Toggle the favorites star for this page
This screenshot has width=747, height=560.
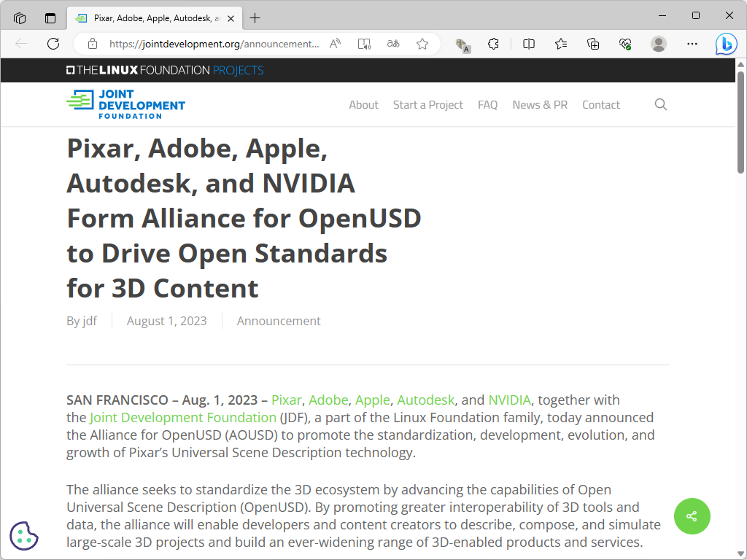[422, 44]
